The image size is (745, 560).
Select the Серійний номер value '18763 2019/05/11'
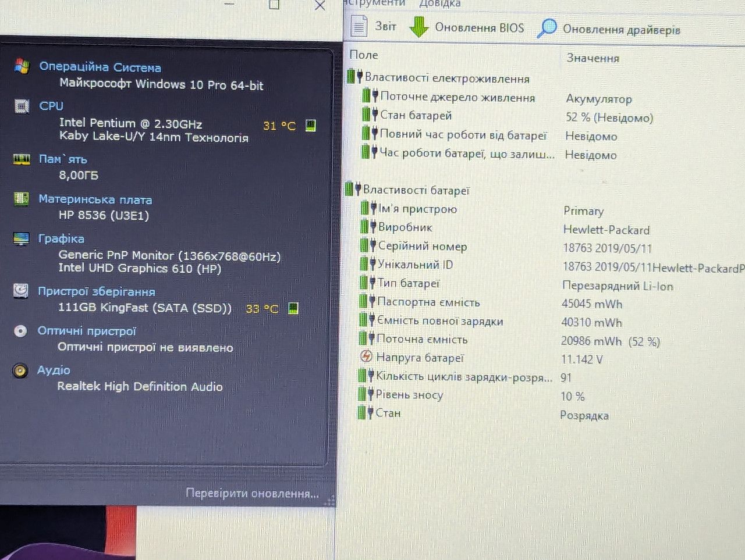608,248
